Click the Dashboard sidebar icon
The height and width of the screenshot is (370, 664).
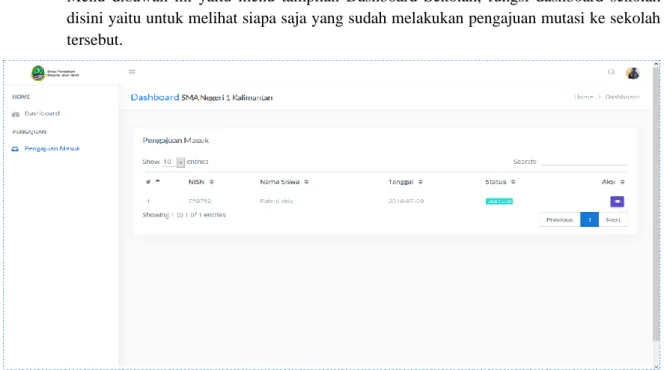point(16,114)
